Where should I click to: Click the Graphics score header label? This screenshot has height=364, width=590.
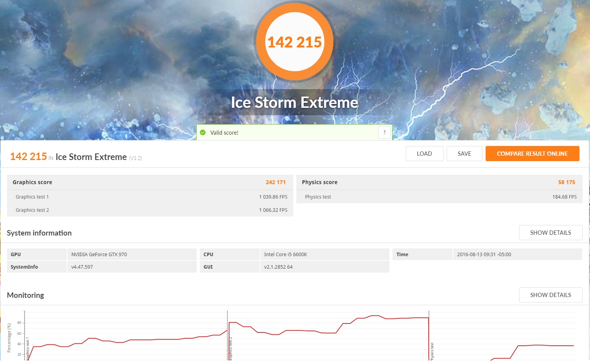pyautogui.click(x=32, y=182)
